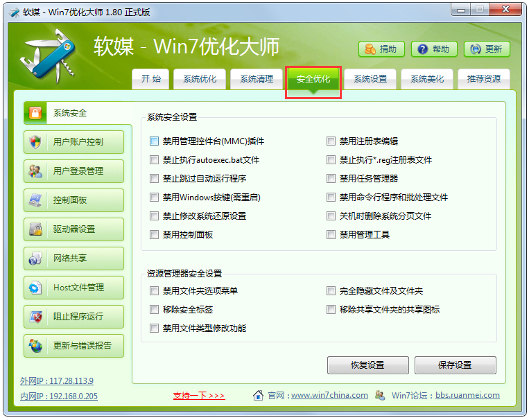Open the 系统设置 tab

coord(370,79)
